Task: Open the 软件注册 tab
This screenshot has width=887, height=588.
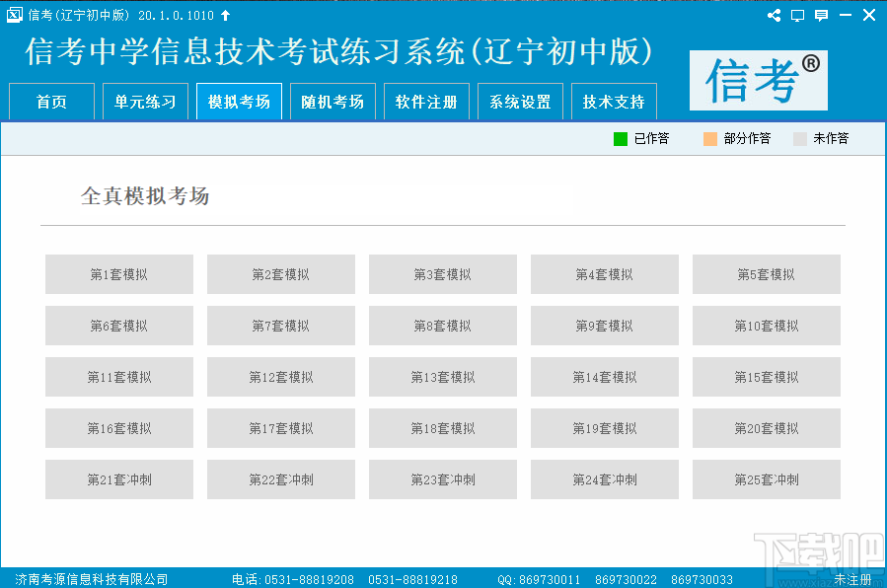Action: (x=426, y=102)
